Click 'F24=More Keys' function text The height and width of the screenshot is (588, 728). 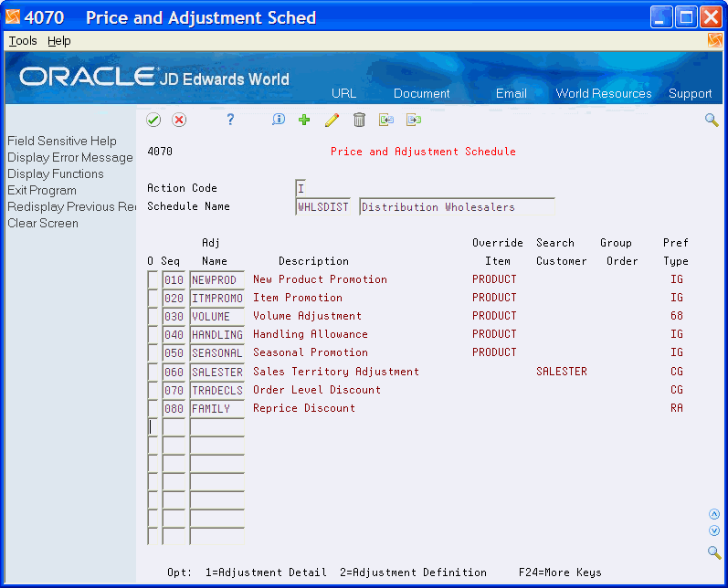pyautogui.click(x=560, y=572)
